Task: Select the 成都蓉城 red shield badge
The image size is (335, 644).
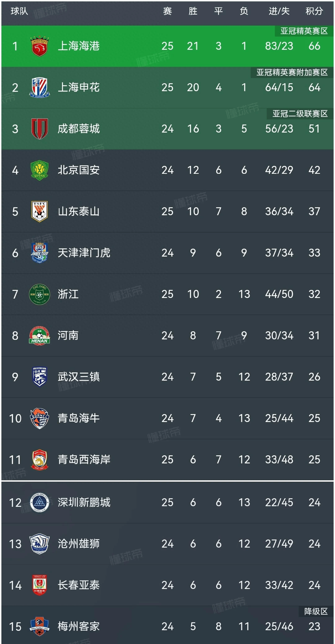Action: pyautogui.click(x=40, y=129)
